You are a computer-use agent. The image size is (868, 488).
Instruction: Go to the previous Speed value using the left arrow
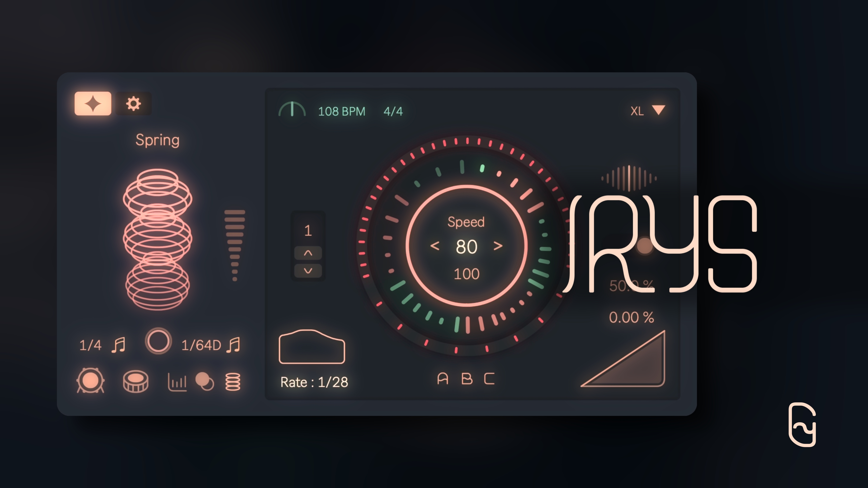tap(435, 246)
